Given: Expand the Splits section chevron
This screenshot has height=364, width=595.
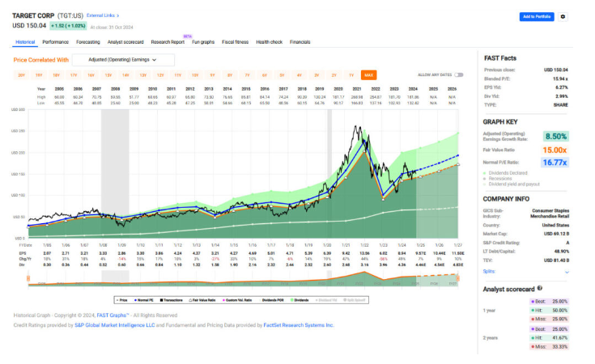Looking at the screenshot, I should pyautogui.click(x=567, y=273).
